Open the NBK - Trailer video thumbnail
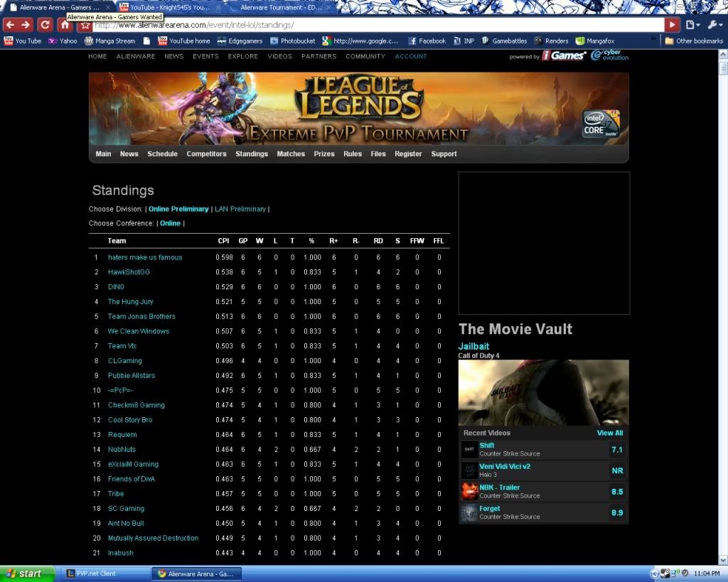The height and width of the screenshot is (582, 728). click(469, 491)
